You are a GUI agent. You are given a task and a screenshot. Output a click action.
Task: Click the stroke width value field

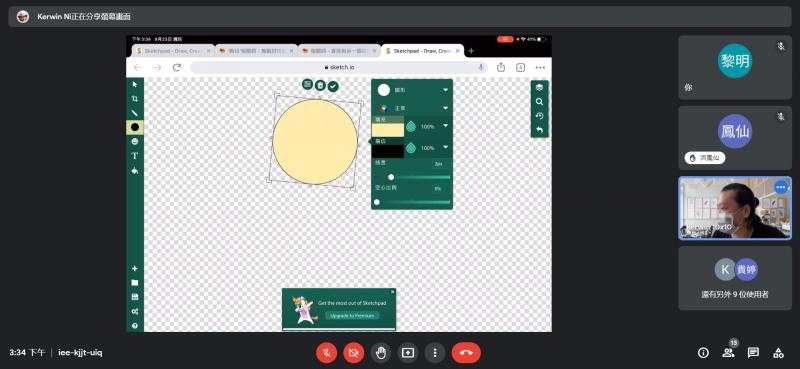pyautogui.click(x=438, y=164)
